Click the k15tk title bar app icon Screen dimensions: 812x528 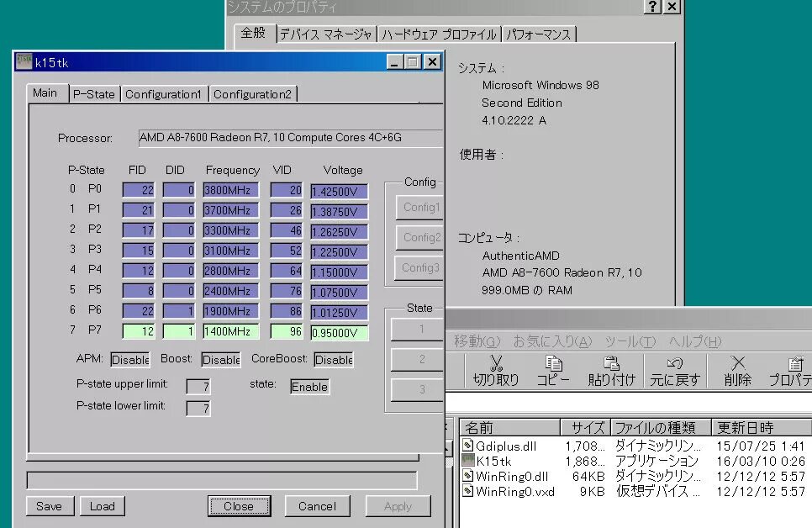pos(24,61)
